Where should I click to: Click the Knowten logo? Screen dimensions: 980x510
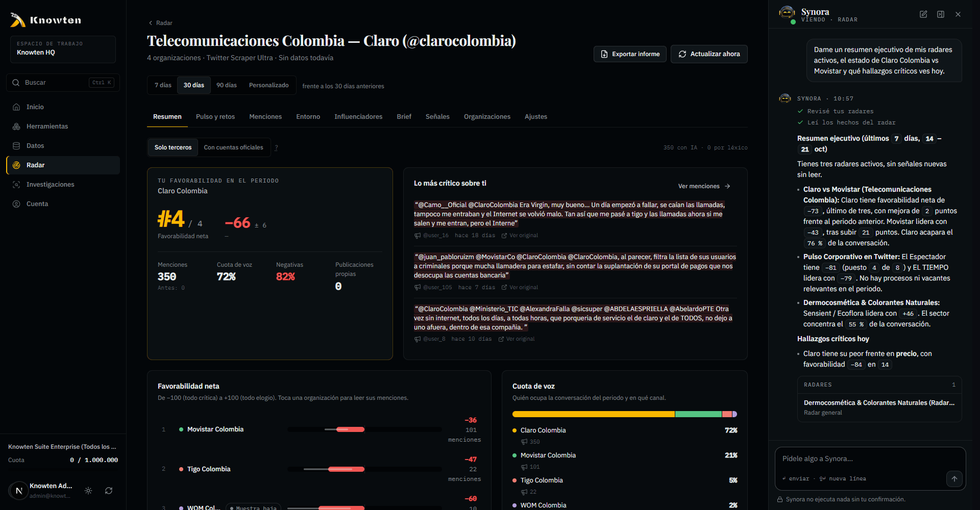46,20
